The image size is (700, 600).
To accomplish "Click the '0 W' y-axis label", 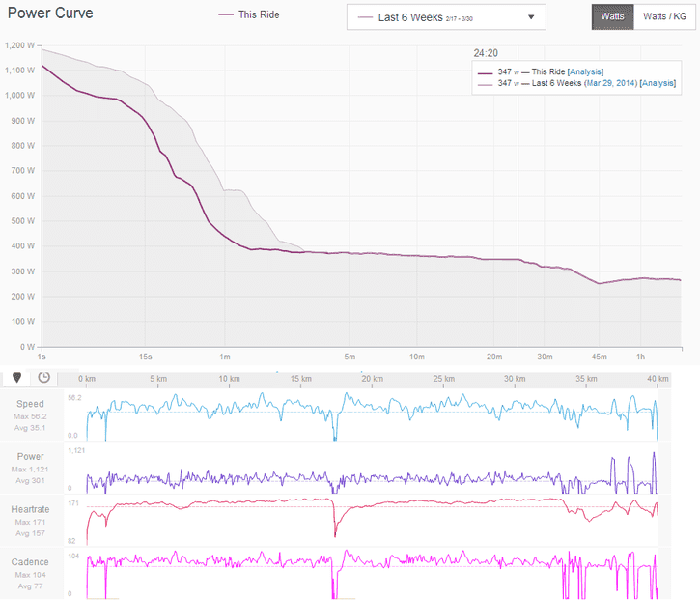I will [27, 347].
